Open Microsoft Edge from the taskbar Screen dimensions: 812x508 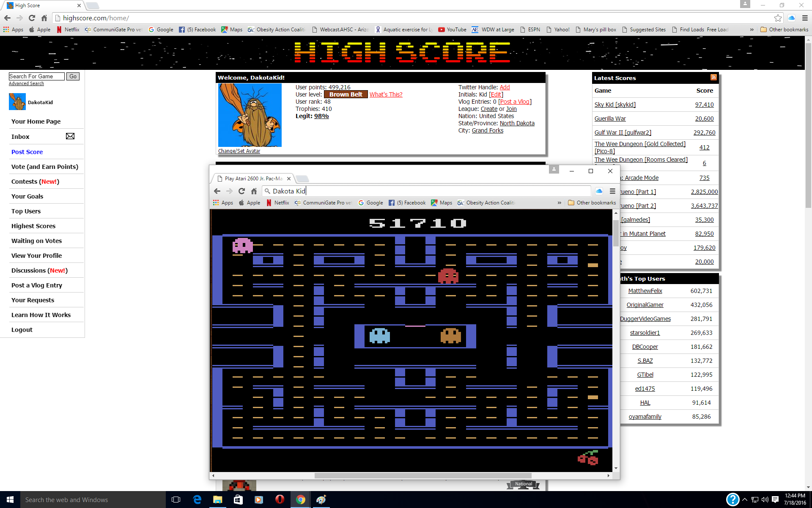[197, 500]
